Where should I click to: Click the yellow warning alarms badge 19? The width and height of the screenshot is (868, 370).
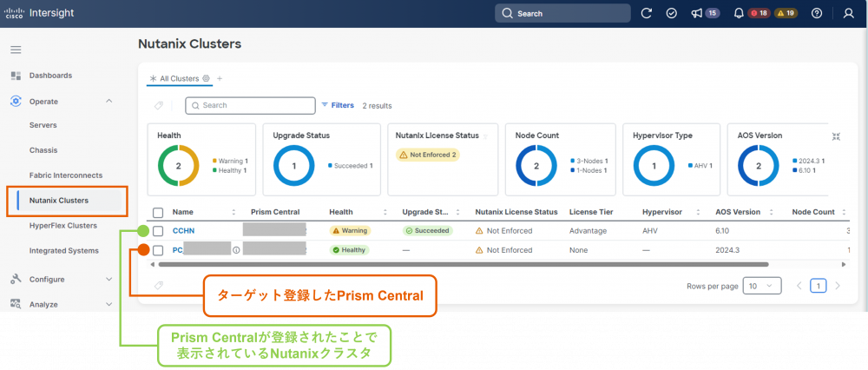click(786, 13)
